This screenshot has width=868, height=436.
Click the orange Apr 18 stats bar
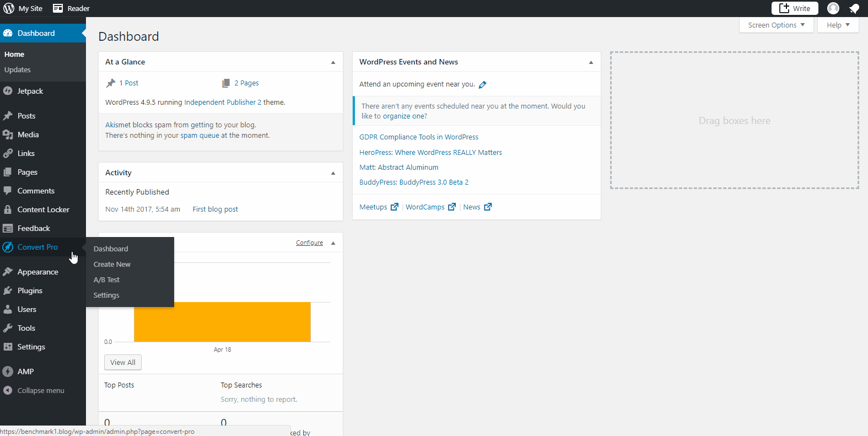coord(222,322)
